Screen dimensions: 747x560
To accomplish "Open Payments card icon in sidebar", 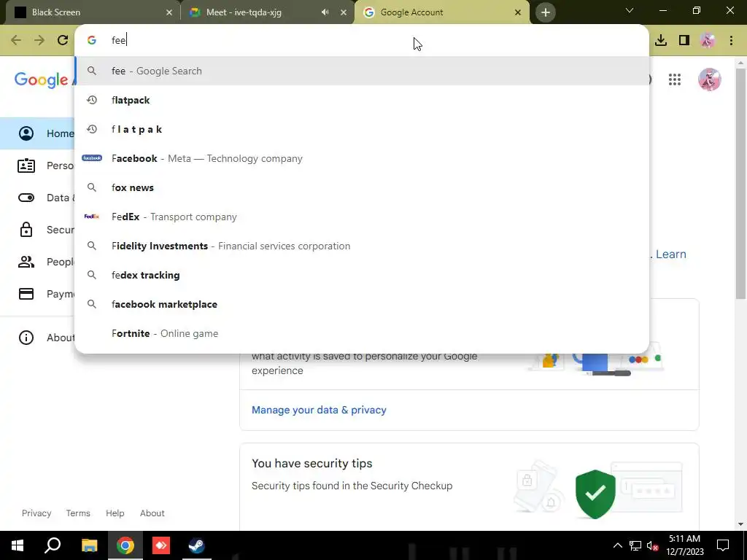I will [x=26, y=294].
